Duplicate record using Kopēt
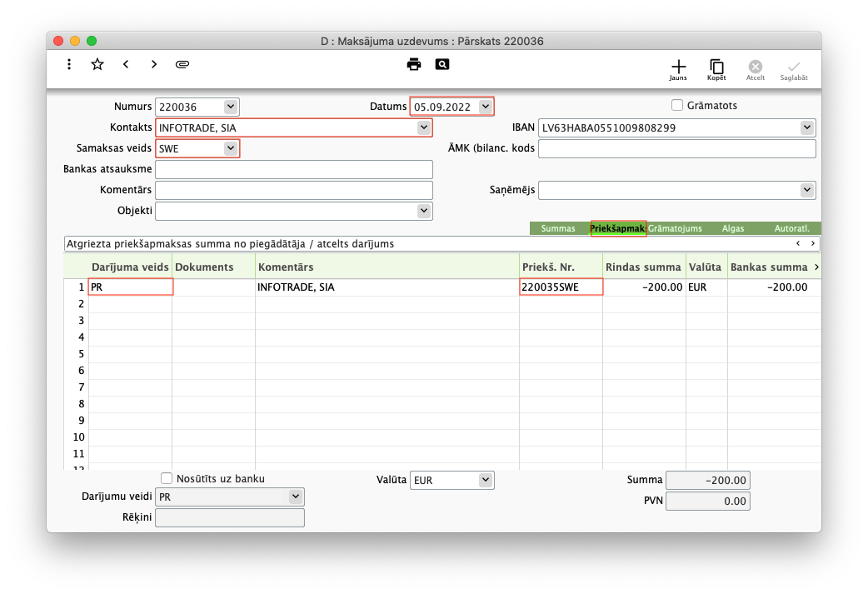 [x=716, y=69]
